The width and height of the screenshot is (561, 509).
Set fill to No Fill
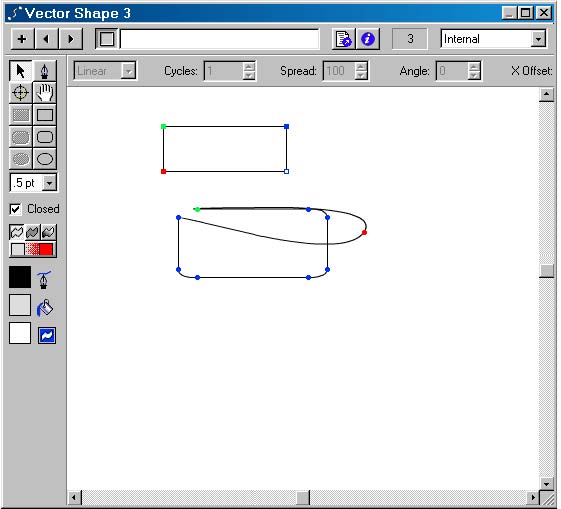[x=17, y=249]
